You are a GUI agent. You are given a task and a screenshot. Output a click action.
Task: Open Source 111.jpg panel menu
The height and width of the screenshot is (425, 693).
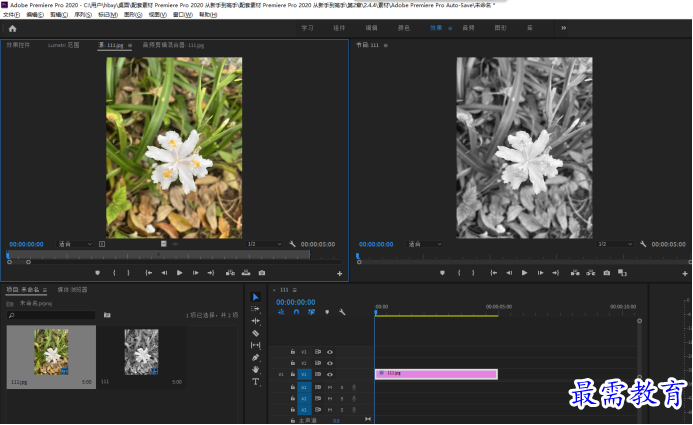point(130,45)
